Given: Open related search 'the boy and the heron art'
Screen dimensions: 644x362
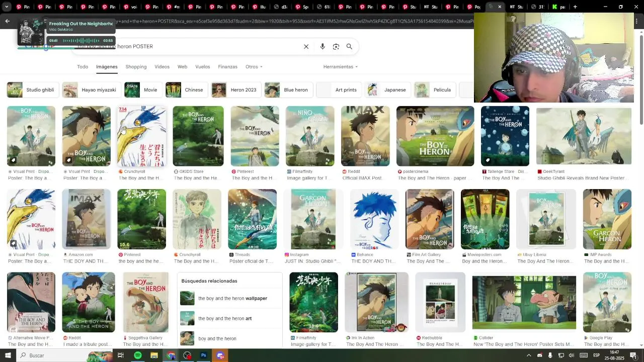Looking at the screenshot, I should (x=230, y=318).
